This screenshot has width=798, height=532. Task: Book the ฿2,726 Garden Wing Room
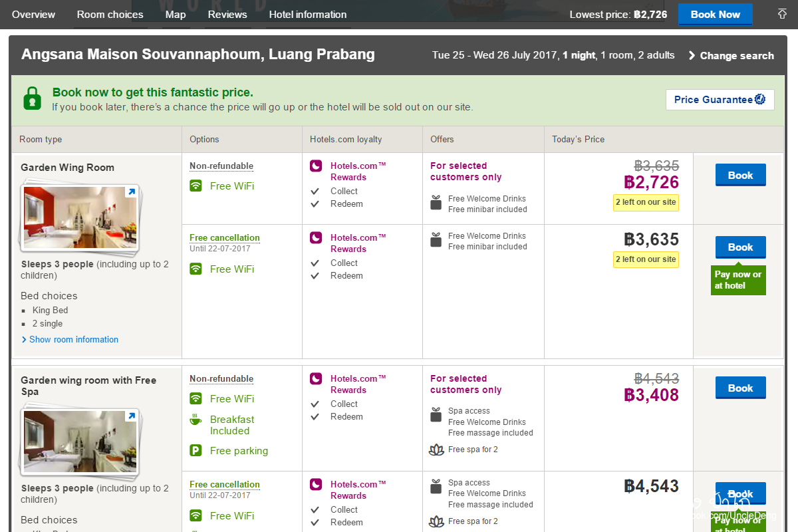740,176
